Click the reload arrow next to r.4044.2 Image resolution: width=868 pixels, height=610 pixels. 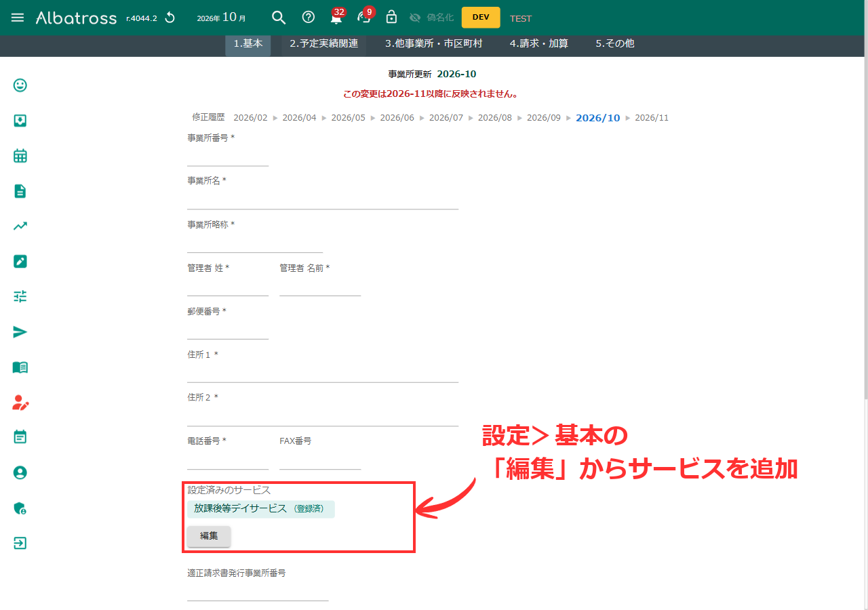[170, 18]
